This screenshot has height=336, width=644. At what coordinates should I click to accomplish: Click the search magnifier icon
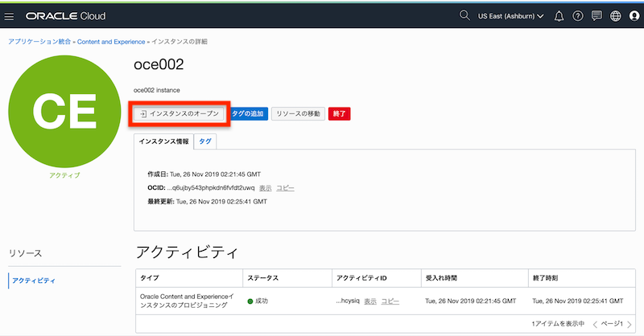click(x=464, y=16)
